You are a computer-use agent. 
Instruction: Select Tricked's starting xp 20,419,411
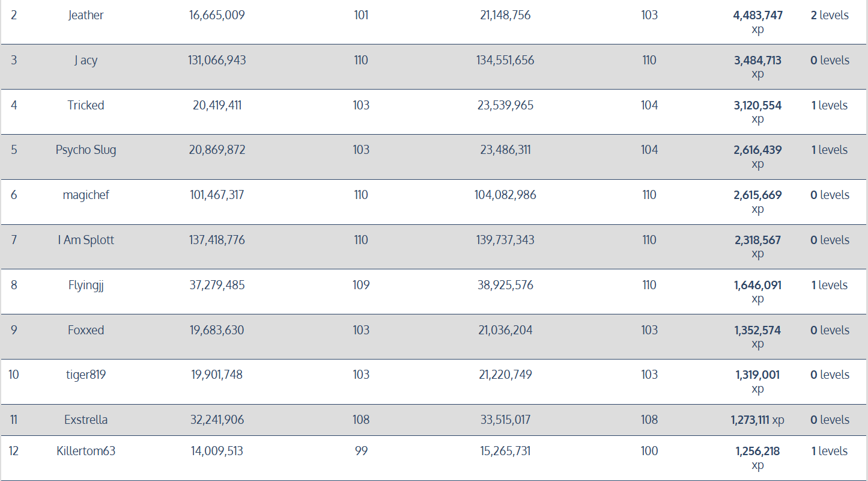click(x=217, y=106)
